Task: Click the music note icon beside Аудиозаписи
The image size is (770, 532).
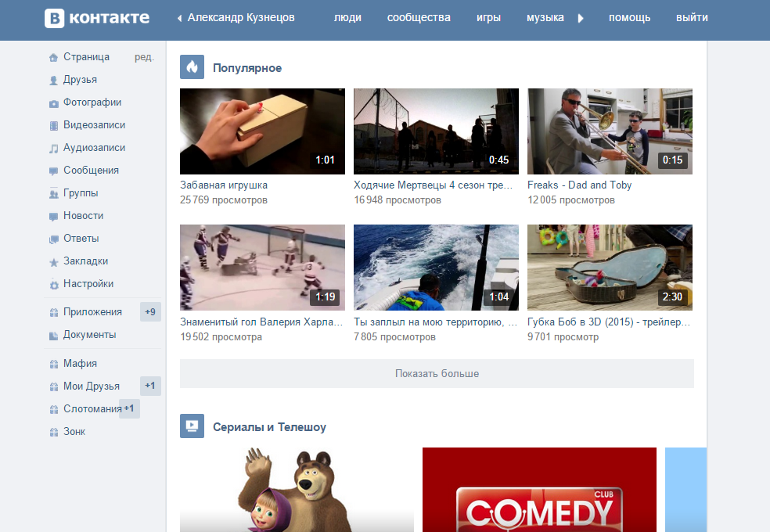Action: (x=53, y=149)
